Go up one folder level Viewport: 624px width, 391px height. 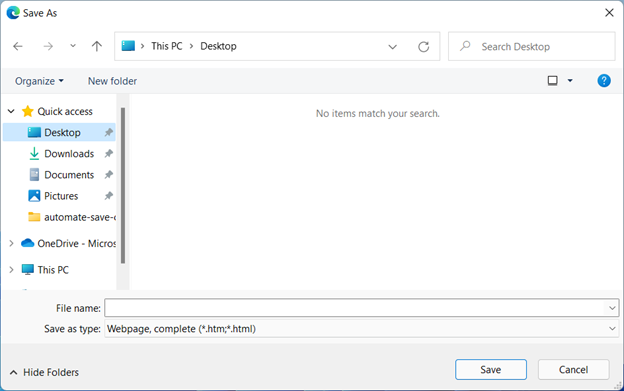point(97,46)
